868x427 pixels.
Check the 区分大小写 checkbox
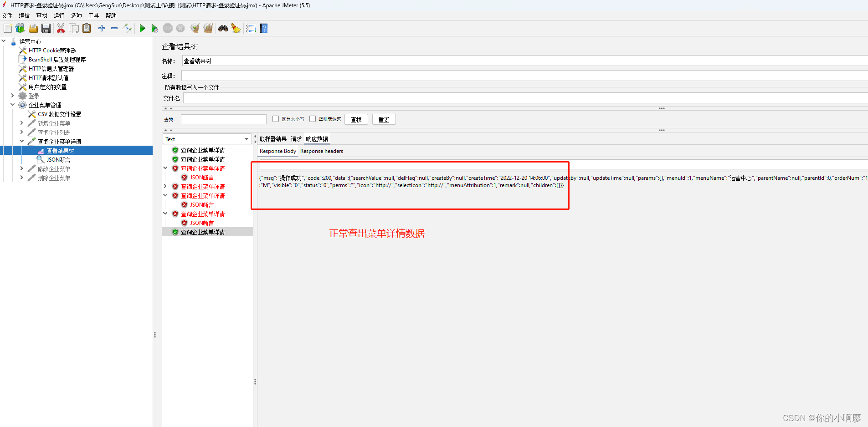pyautogui.click(x=276, y=119)
